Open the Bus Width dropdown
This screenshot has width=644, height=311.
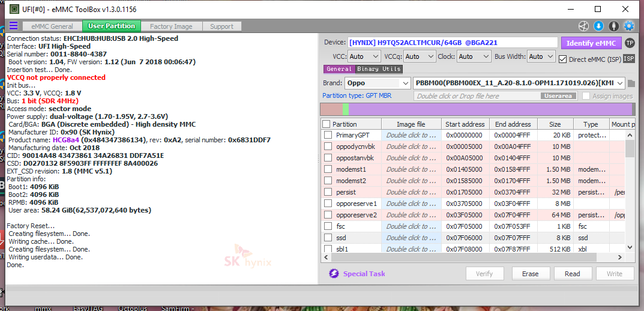(x=541, y=56)
